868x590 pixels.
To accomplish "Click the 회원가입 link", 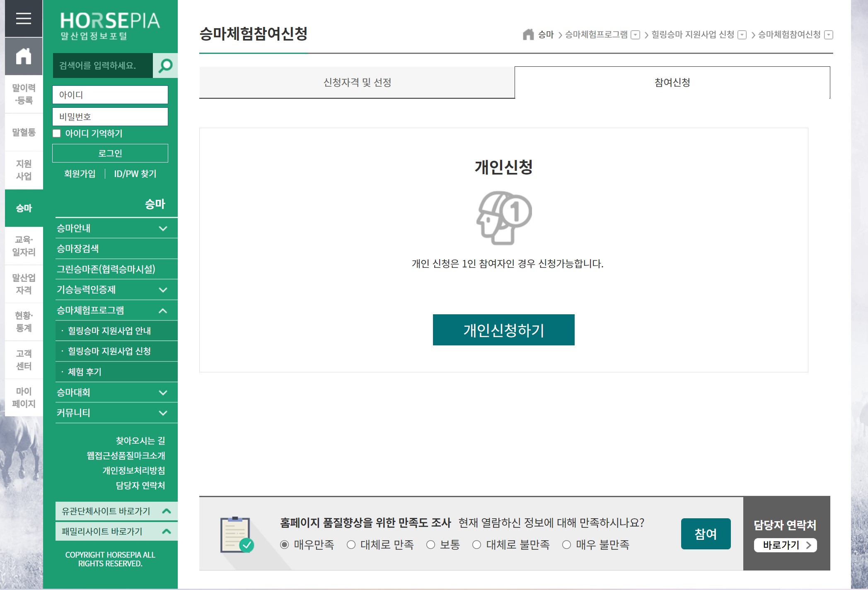I will pos(80,174).
